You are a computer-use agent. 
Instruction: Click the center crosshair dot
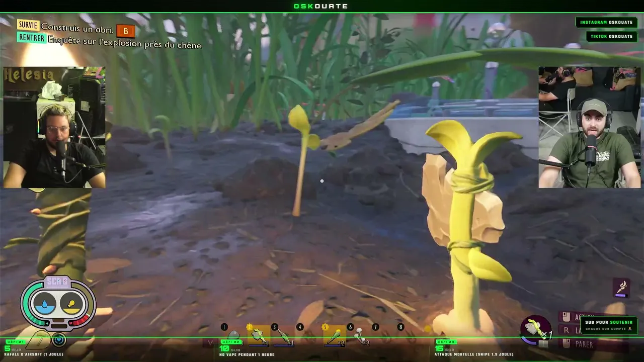[x=322, y=181]
